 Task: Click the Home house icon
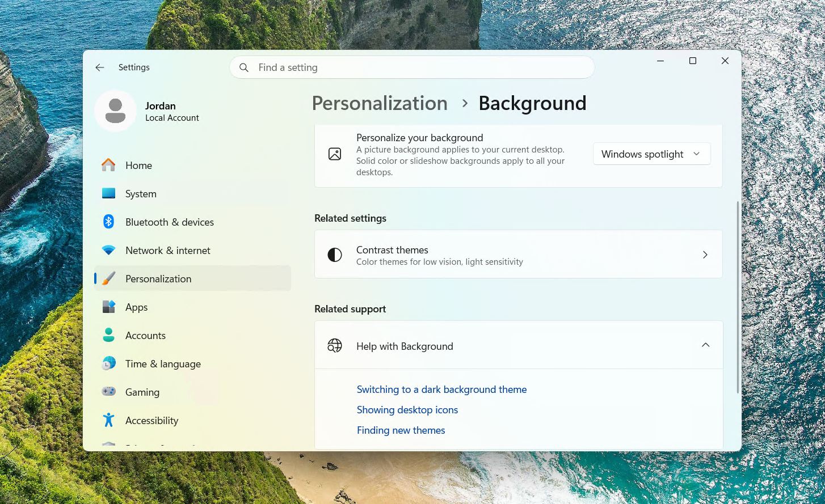pos(108,165)
